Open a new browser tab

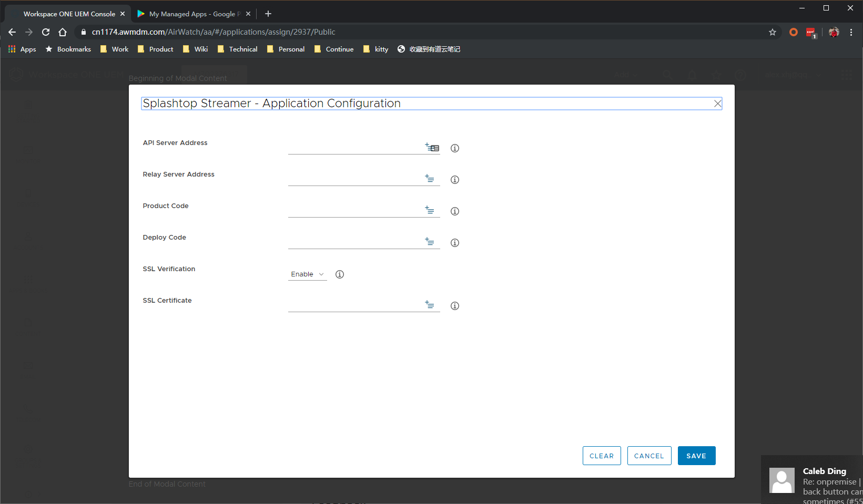click(268, 14)
